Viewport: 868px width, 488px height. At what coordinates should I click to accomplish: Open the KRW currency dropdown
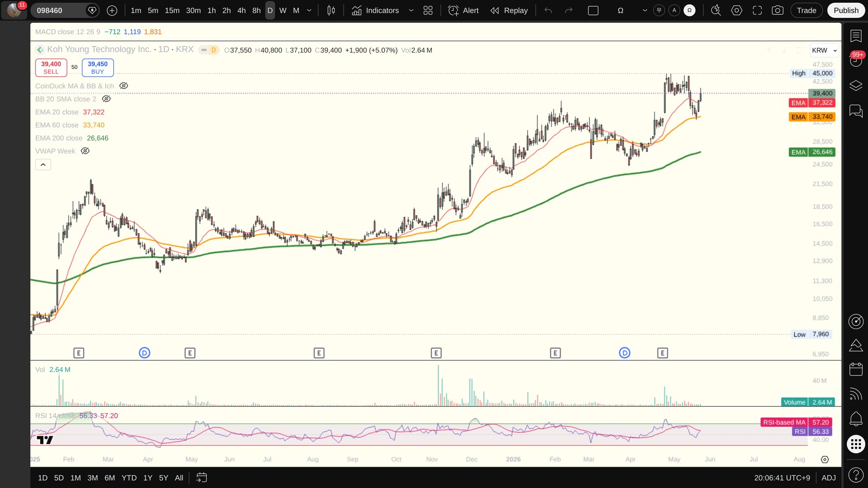[x=824, y=50]
